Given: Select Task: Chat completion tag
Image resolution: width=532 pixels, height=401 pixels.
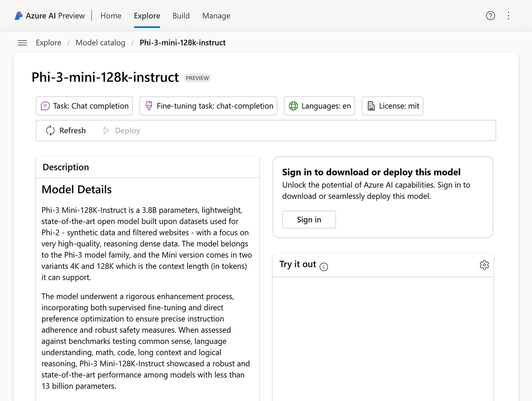Looking at the screenshot, I should [84, 106].
